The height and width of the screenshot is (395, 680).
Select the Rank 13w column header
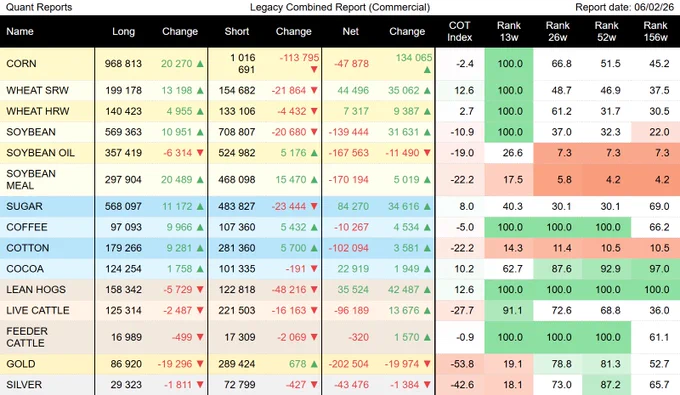[x=509, y=31]
